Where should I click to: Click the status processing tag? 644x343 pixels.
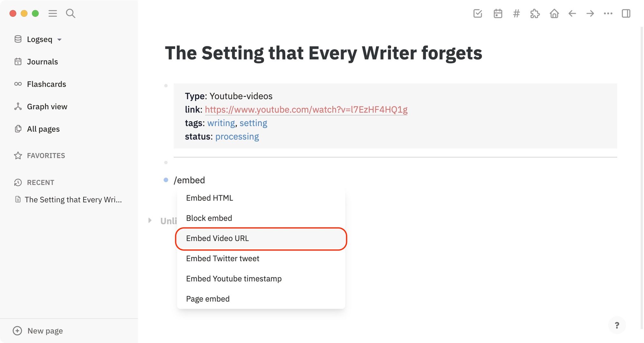click(237, 137)
